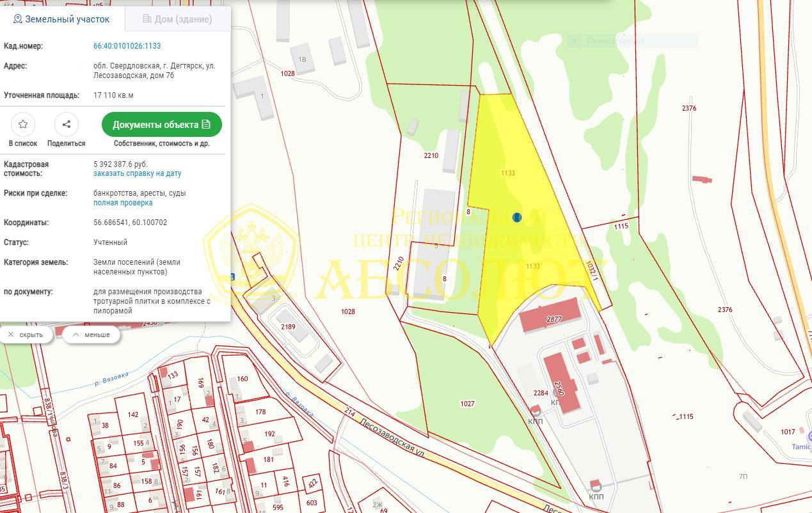812x513 pixels.
Task: Click parcel labeled 2189 on map
Action: click(x=288, y=327)
